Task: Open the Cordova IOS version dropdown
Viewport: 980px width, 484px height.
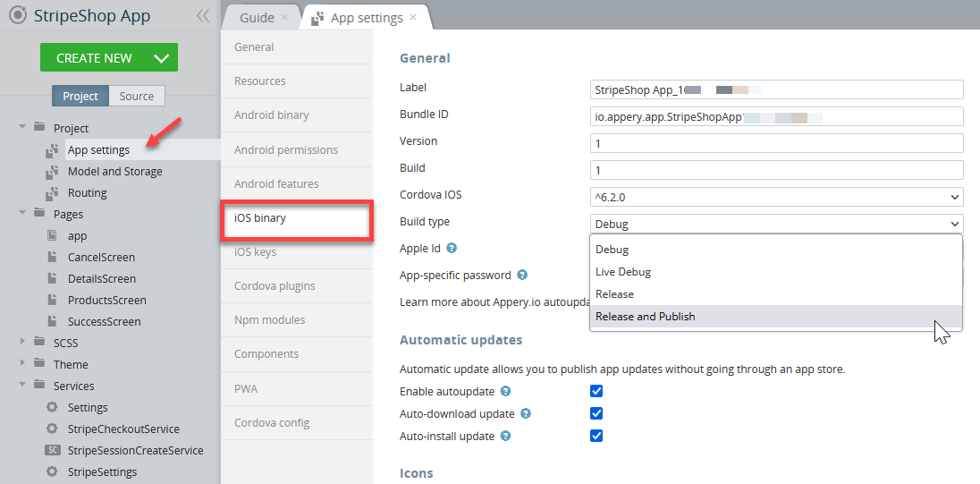Action: [x=776, y=197]
